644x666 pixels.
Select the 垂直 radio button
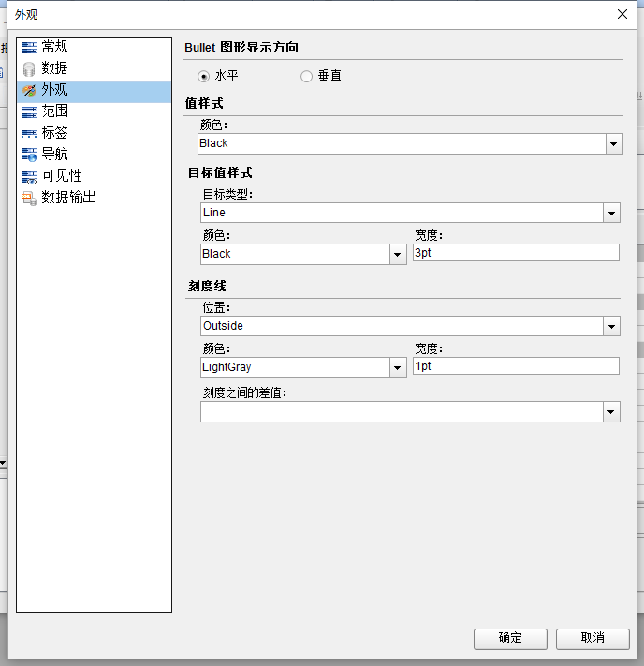(306, 77)
